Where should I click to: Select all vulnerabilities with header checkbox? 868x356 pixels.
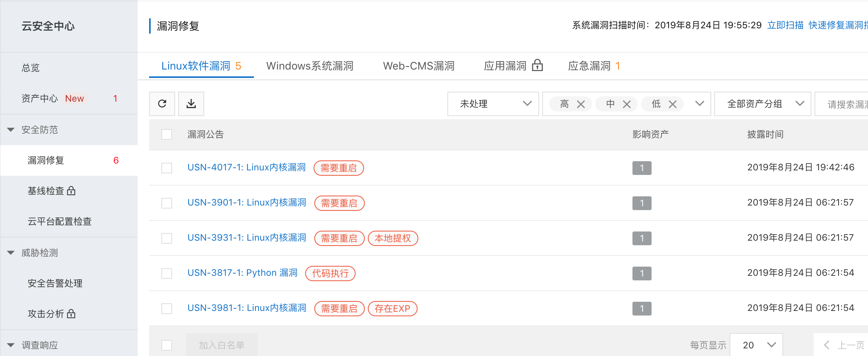click(x=166, y=134)
